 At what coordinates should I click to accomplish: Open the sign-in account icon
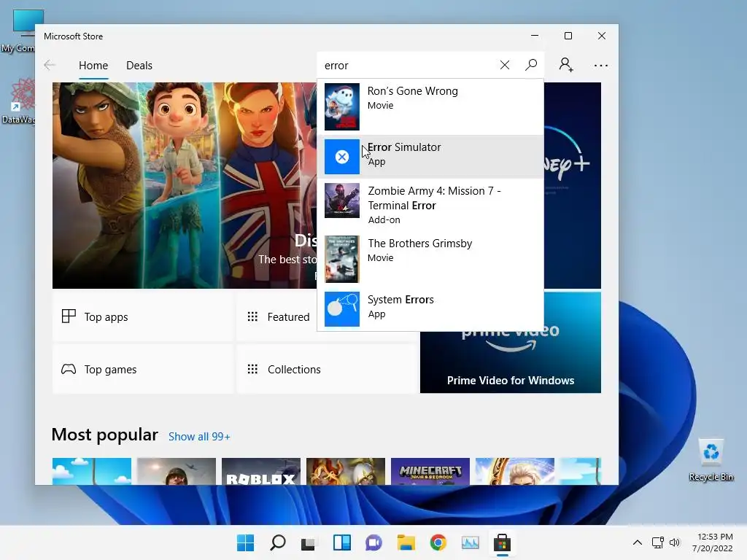tap(566, 65)
